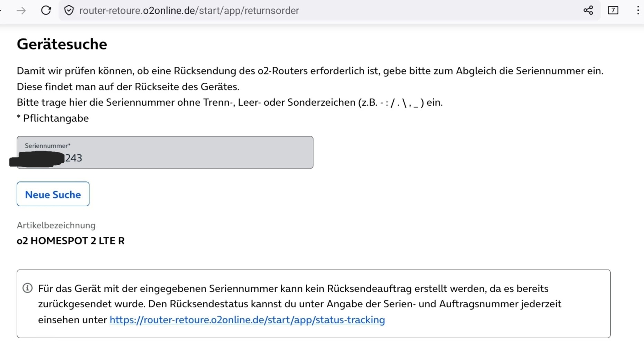
Task: Click the browser forward arrow
Action: [21, 11]
